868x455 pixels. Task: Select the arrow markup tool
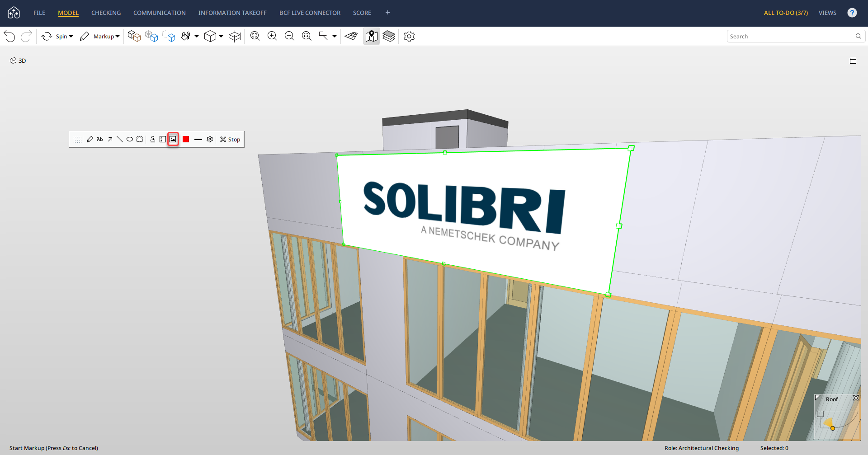[110, 139]
